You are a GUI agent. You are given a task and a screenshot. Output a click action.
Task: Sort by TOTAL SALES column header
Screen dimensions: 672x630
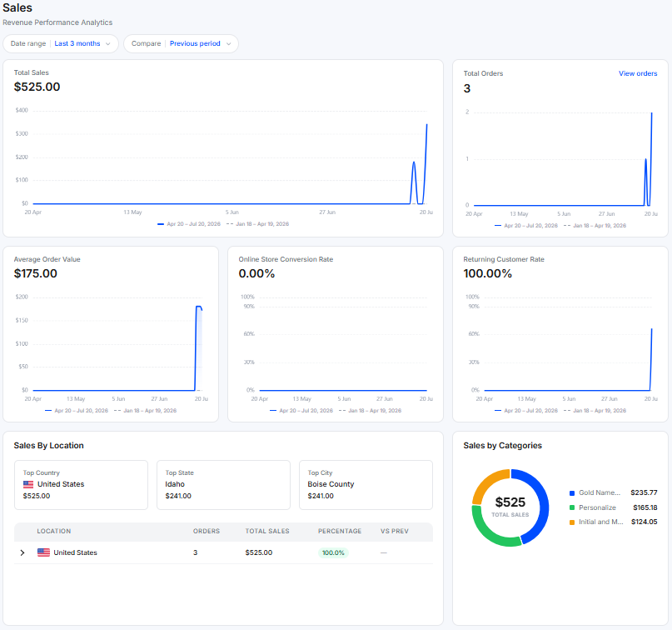(x=267, y=531)
